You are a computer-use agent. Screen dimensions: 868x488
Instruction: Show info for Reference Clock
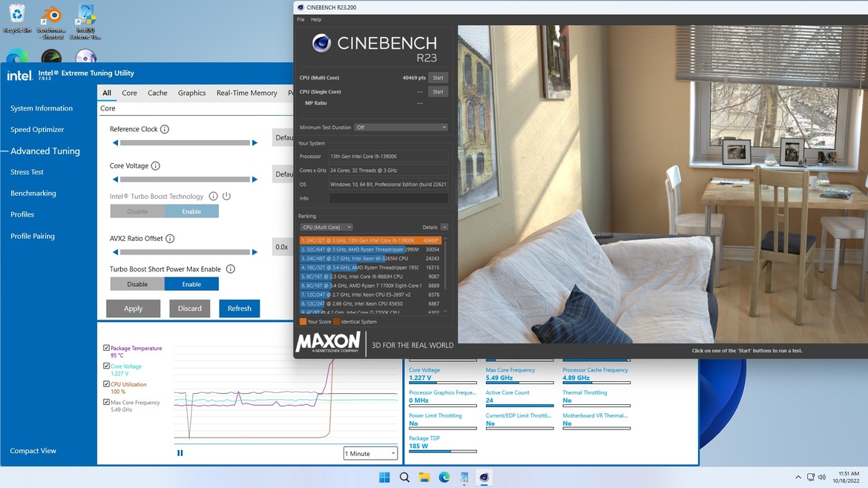pyautogui.click(x=165, y=129)
